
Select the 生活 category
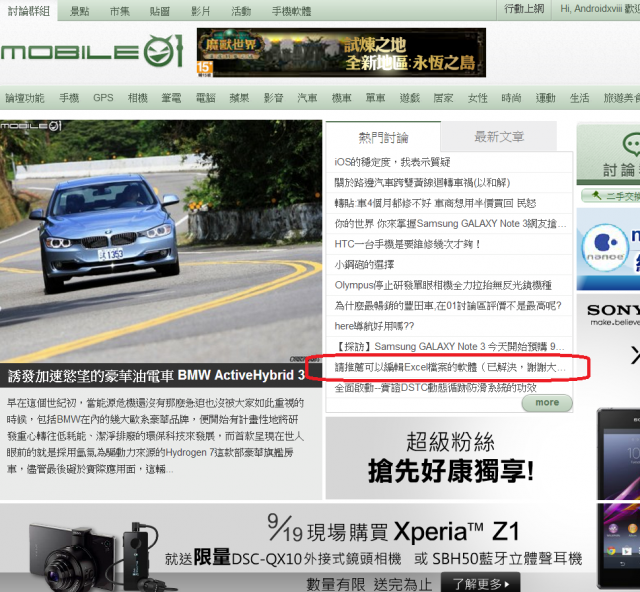580,98
